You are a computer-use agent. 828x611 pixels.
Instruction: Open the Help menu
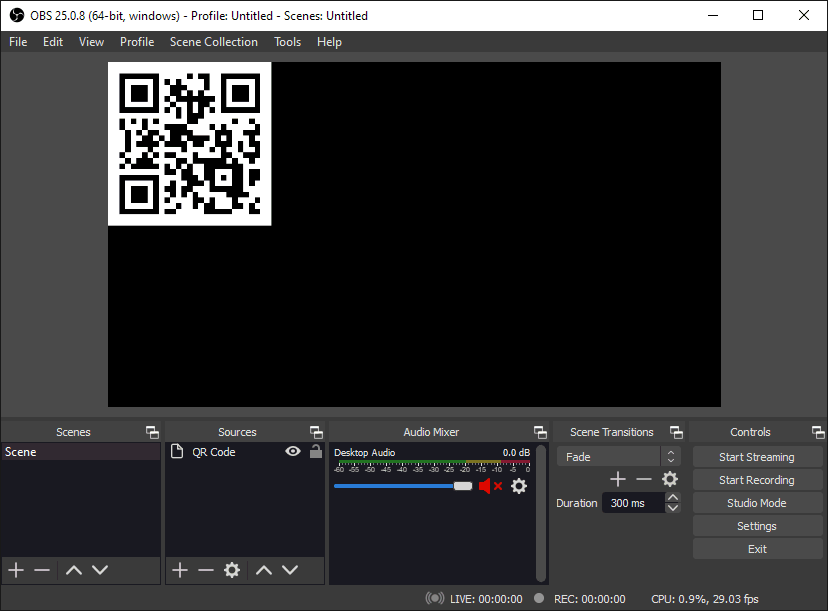click(330, 42)
